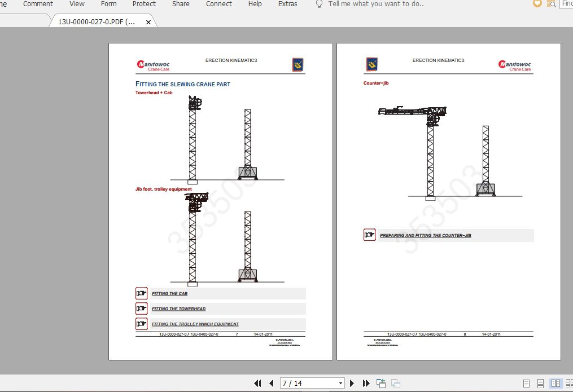The image size is (573, 392).
Task: Open the page number dropdown
Action: (x=339, y=383)
